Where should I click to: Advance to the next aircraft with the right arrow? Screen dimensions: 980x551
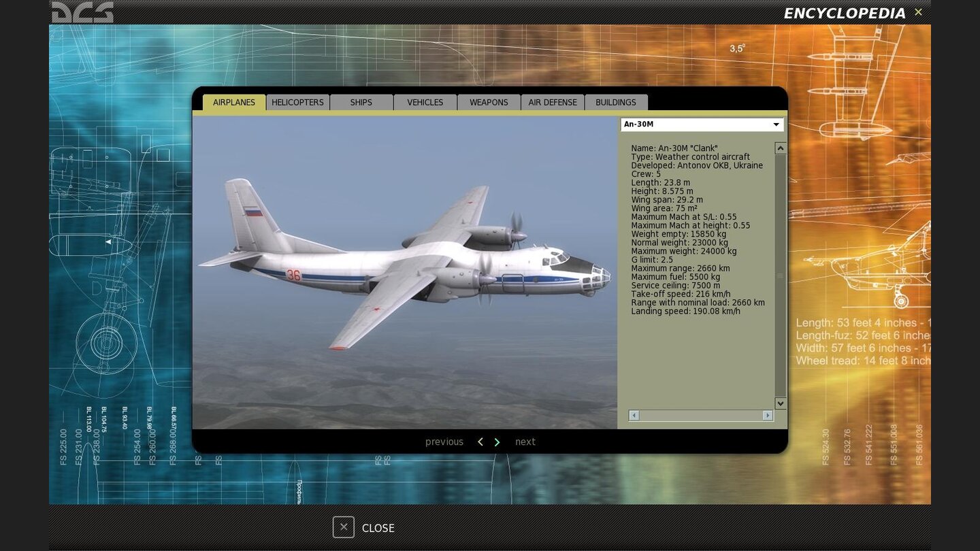[x=497, y=442]
